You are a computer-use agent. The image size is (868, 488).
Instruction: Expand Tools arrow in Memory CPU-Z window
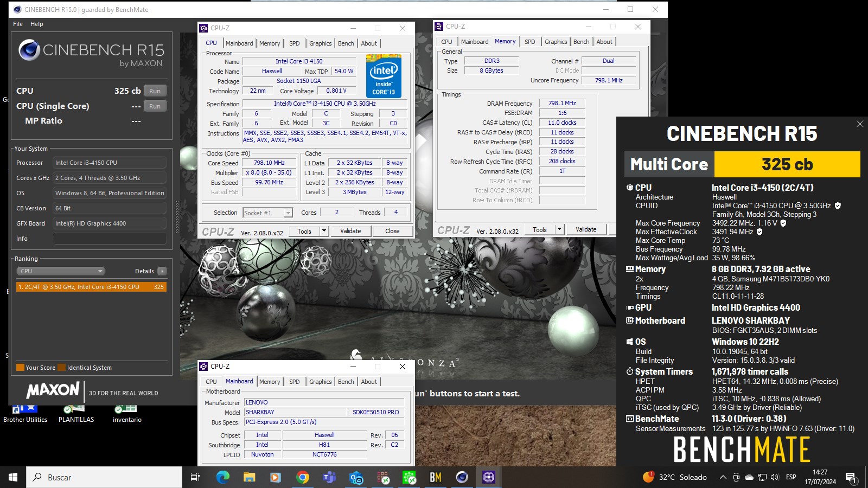(x=559, y=229)
